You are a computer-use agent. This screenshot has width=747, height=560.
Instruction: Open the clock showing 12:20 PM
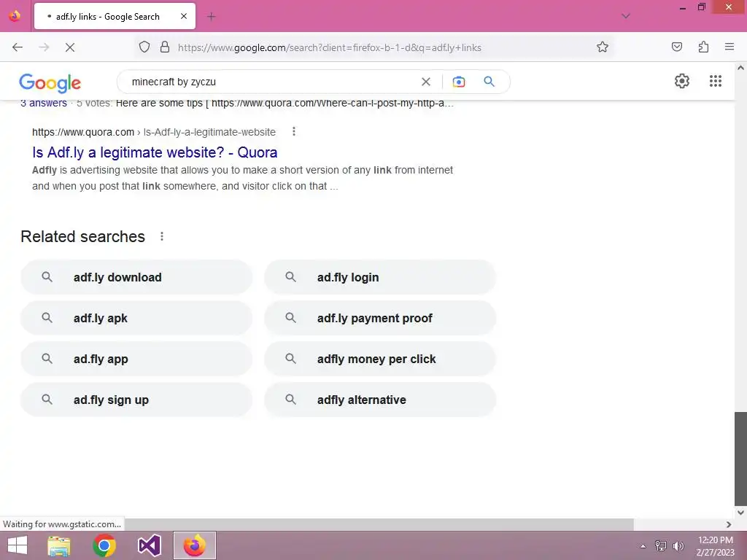pos(715,546)
